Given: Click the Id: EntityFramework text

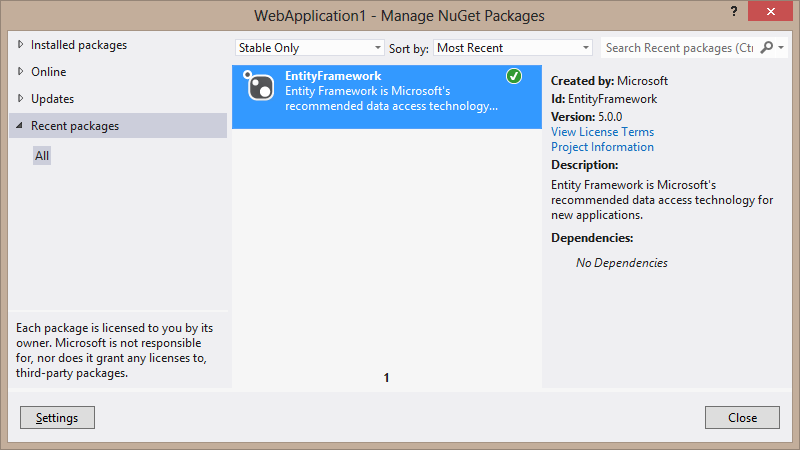Looking at the screenshot, I should pos(604,99).
